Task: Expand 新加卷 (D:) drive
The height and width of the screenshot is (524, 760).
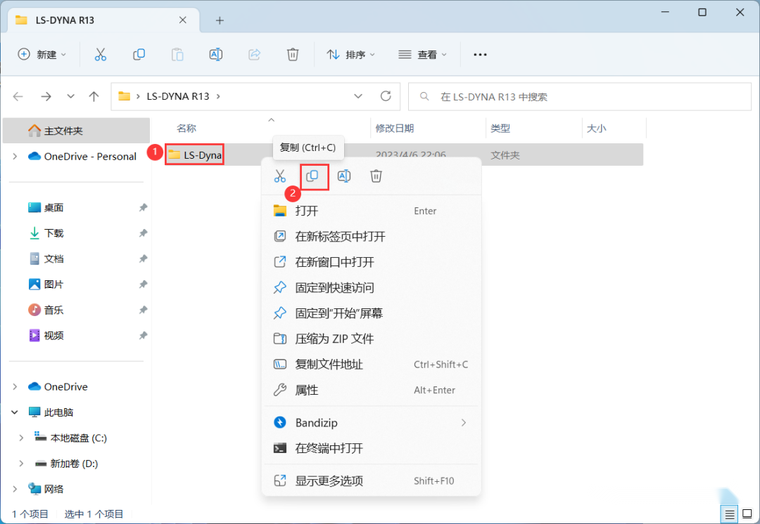Action: click(21, 463)
